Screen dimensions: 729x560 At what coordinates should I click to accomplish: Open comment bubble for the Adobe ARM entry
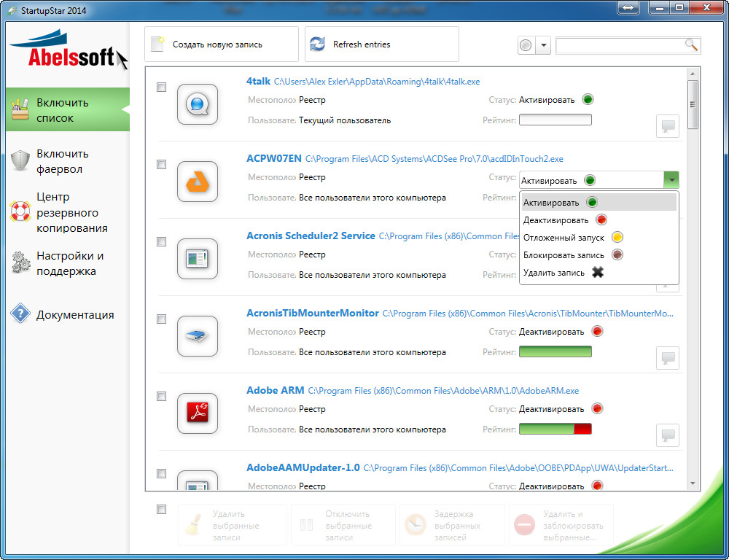tap(667, 435)
